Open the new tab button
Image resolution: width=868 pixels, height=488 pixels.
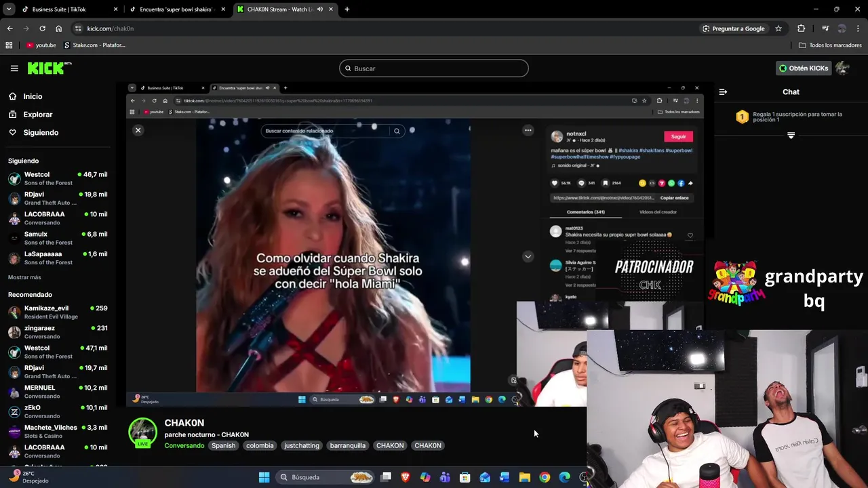(347, 9)
